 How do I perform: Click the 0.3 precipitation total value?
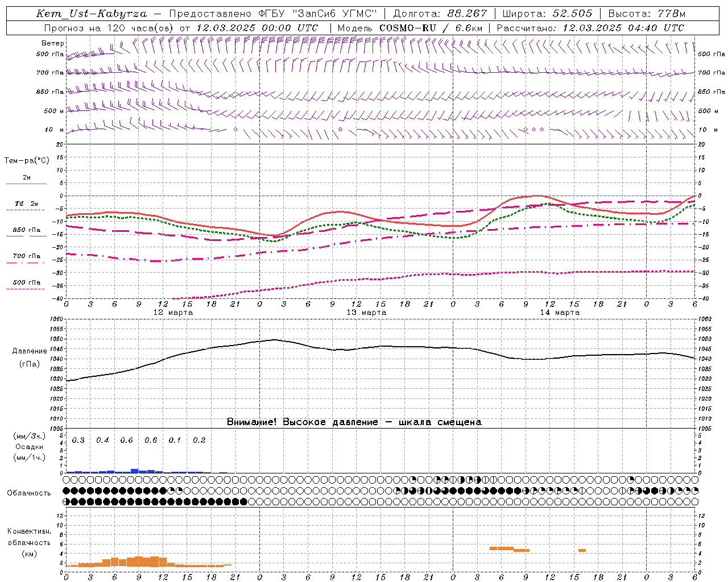click(x=78, y=440)
